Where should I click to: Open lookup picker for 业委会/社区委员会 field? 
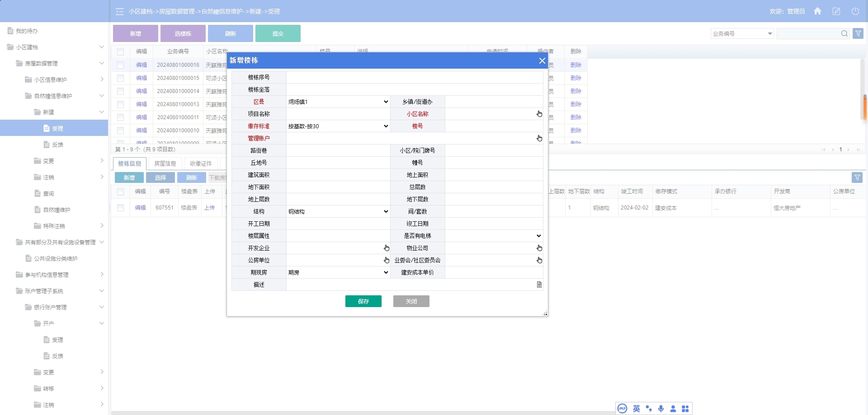539,260
